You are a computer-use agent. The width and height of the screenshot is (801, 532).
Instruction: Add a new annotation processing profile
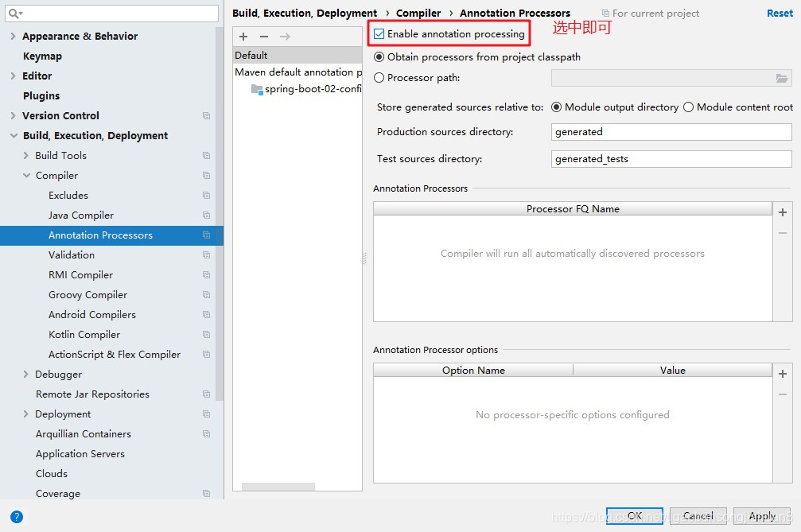[243, 36]
